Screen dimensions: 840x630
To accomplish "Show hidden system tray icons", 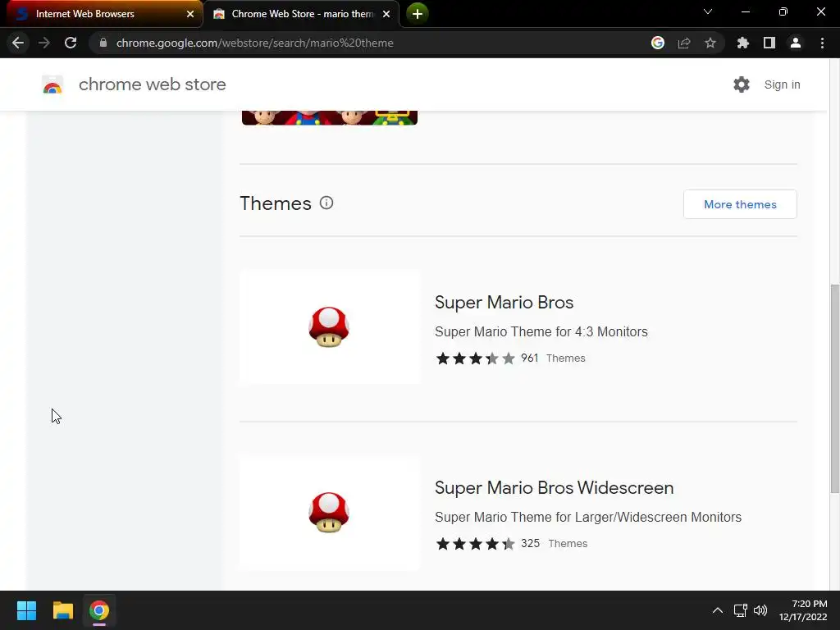I will point(717,610).
